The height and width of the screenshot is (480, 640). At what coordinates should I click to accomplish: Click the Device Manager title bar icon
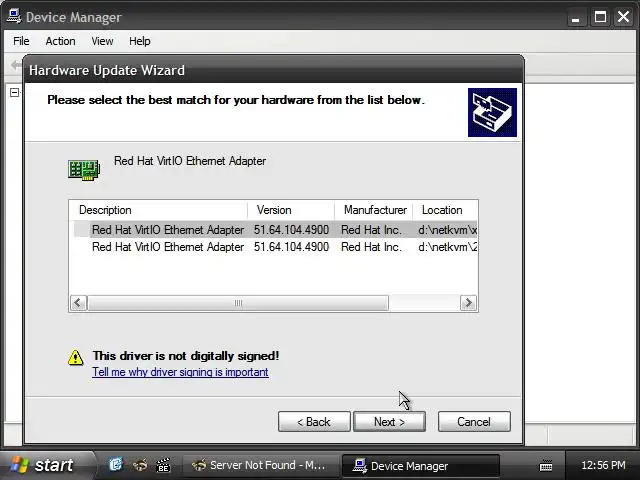coord(14,17)
